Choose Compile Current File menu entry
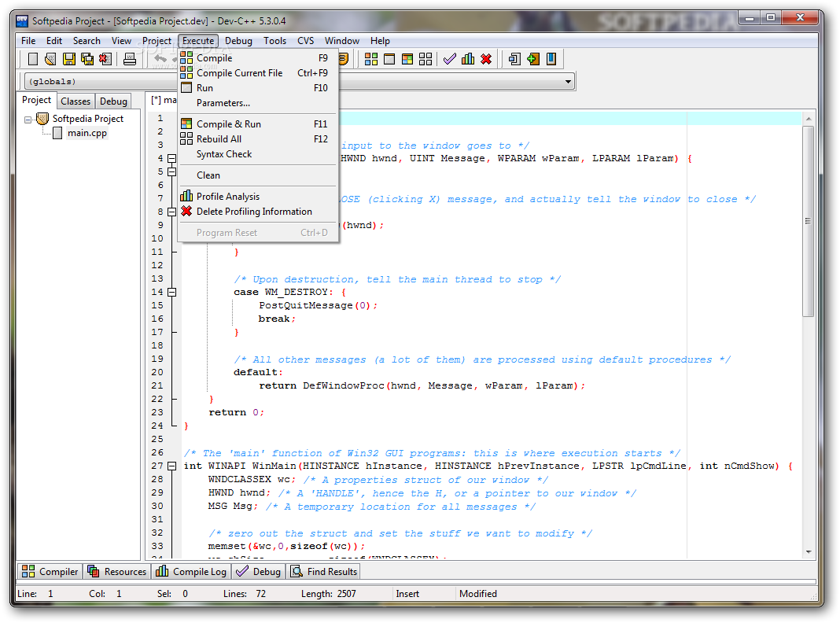 (x=258, y=73)
